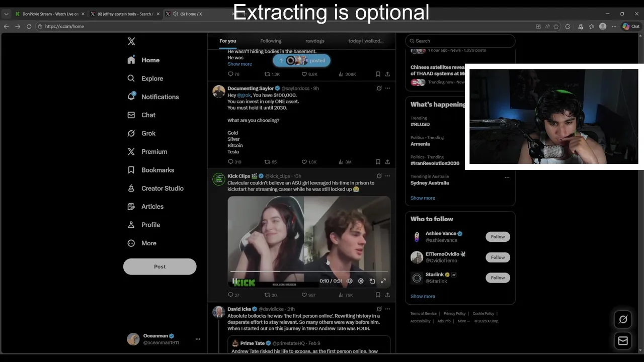The height and width of the screenshot is (362, 644).
Task: Click Show more on the top post
Action: 239,64
